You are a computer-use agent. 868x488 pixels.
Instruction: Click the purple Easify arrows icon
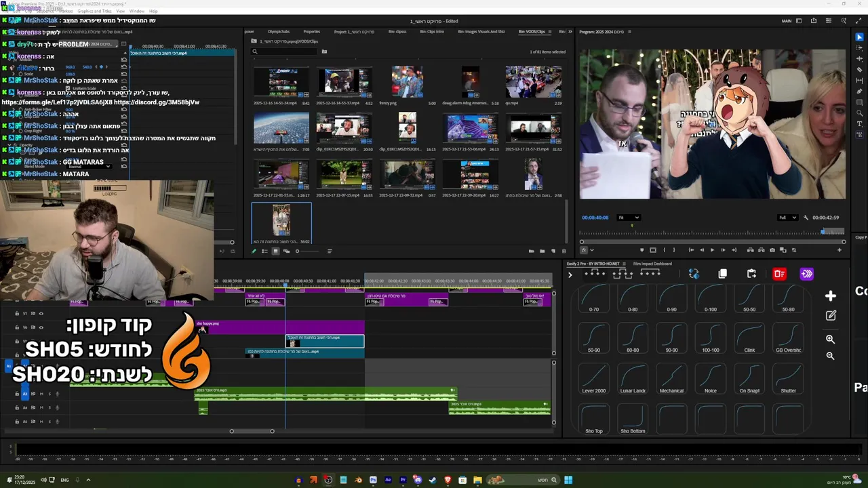pyautogui.click(x=806, y=274)
